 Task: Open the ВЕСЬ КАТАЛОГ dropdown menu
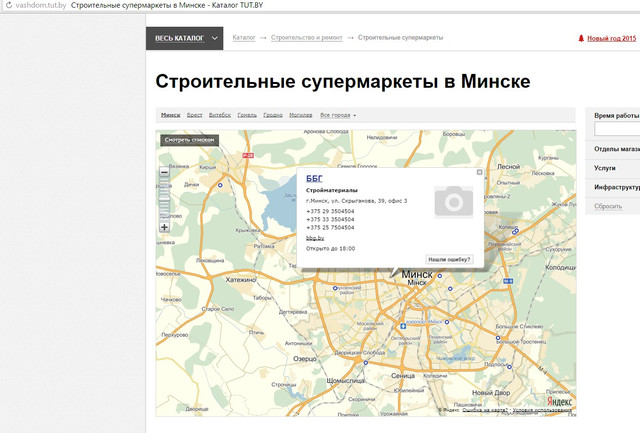click(x=184, y=38)
